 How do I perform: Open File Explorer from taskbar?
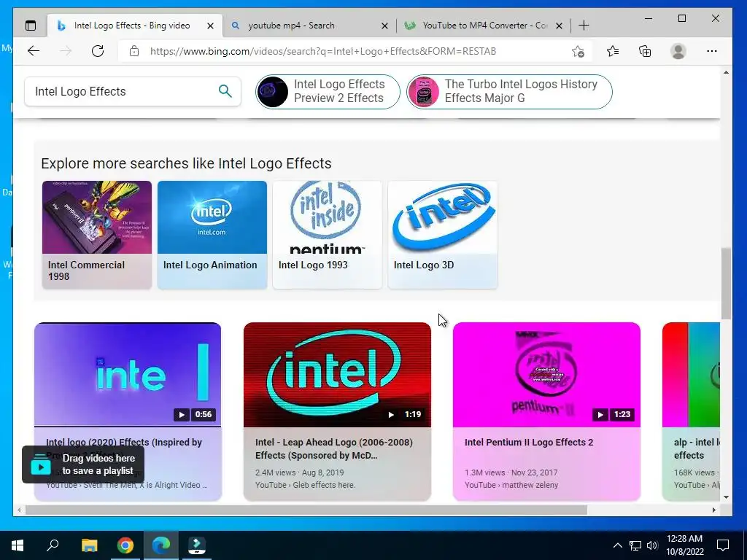[x=89, y=545]
